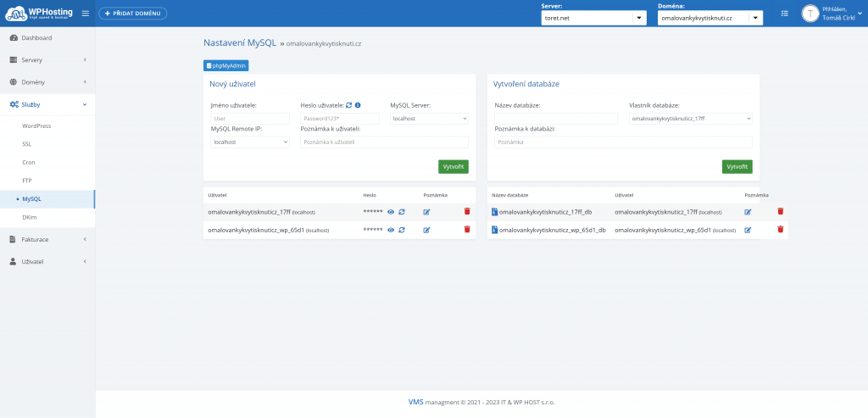Open FTP service submenu item
The image size is (868, 418).
(x=27, y=181)
